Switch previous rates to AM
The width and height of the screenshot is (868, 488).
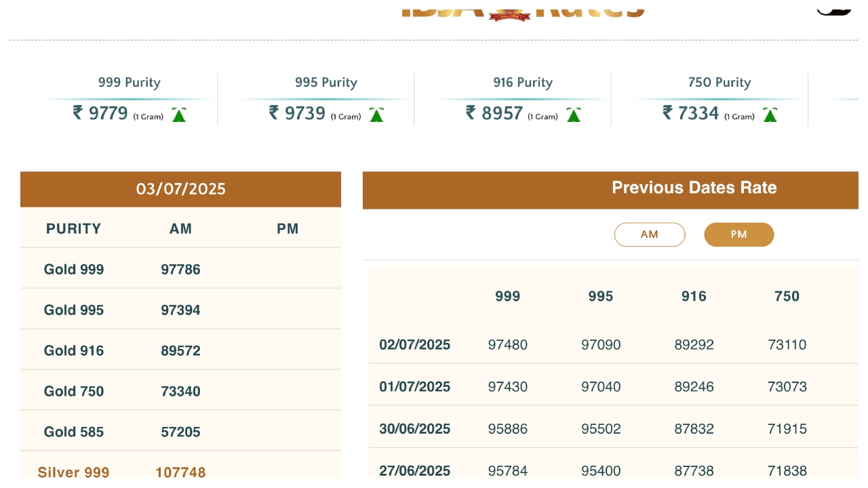[x=649, y=235]
